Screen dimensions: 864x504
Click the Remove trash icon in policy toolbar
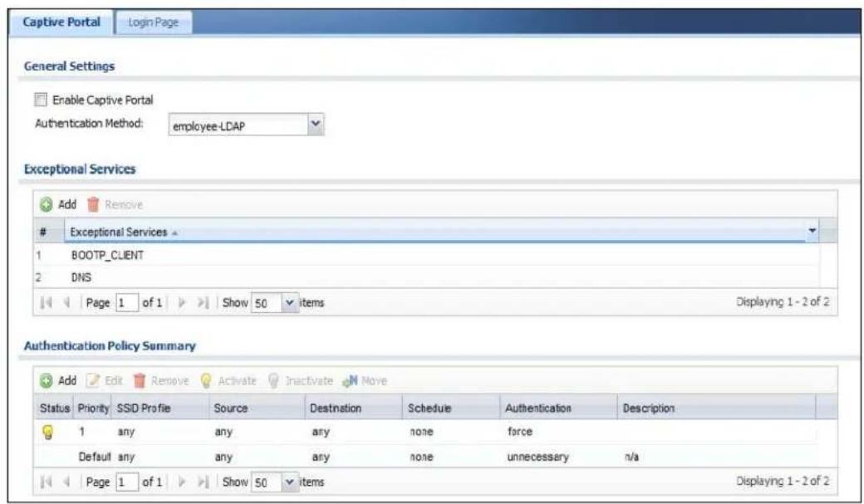(140, 380)
